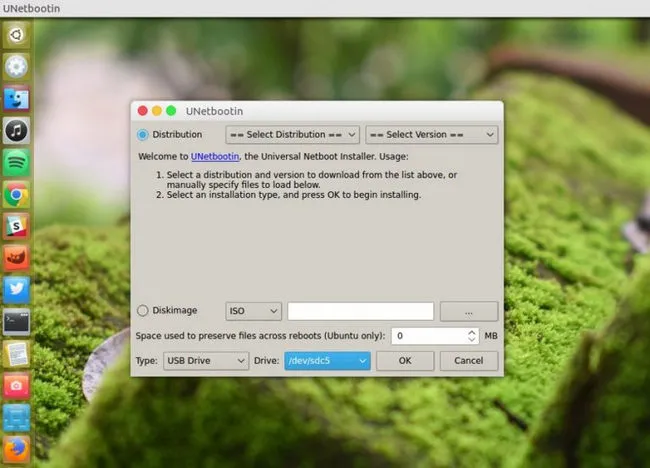Maximize UNetbootin with the green button
This screenshot has width=650, height=468.
pos(171,111)
